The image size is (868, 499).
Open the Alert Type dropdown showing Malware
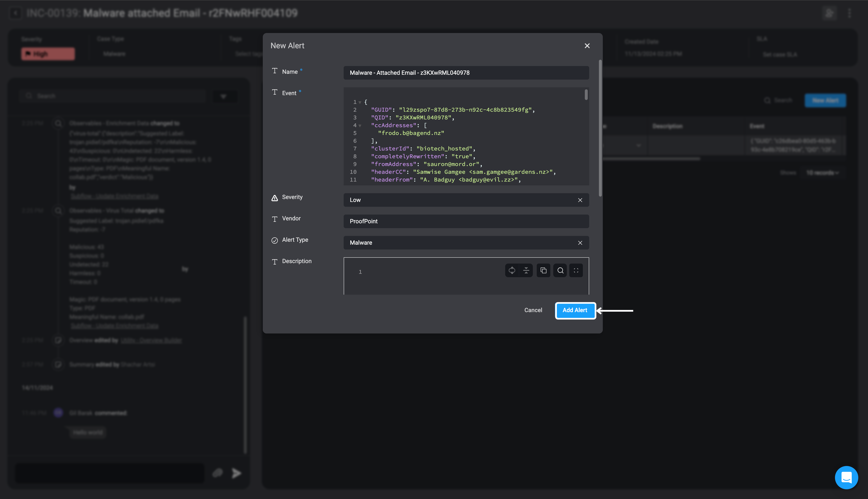coord(466,243)
